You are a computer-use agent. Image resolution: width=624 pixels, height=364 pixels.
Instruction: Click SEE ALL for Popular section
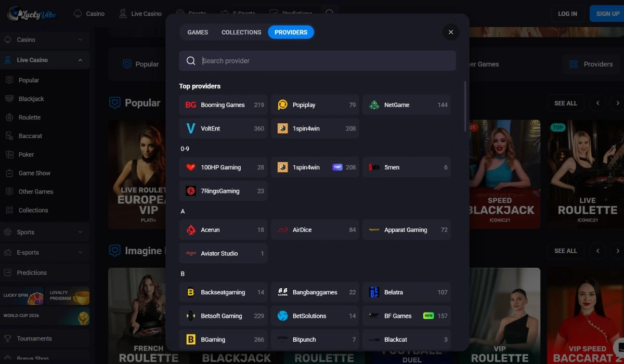pos(565,103)
